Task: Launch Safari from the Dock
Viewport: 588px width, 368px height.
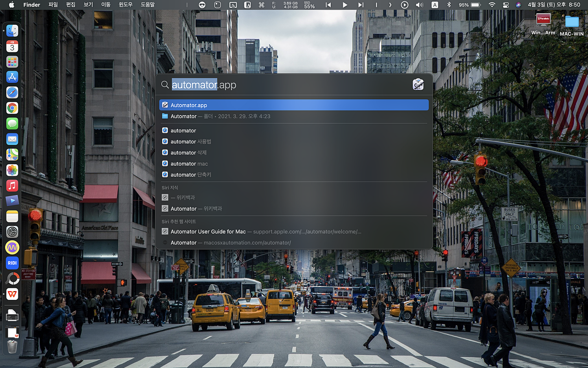Action: tap(12, 92)
